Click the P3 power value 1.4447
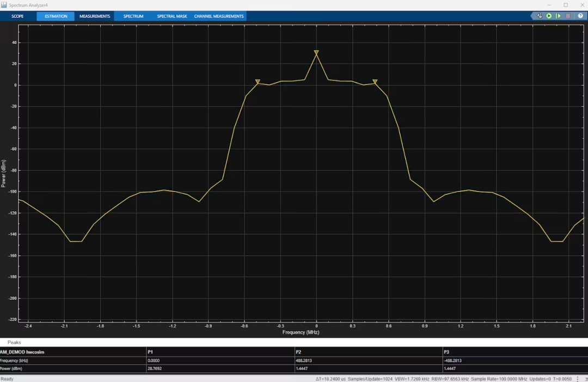The height and width of the screenshot is (382, 588). click(x=450, y=368)
